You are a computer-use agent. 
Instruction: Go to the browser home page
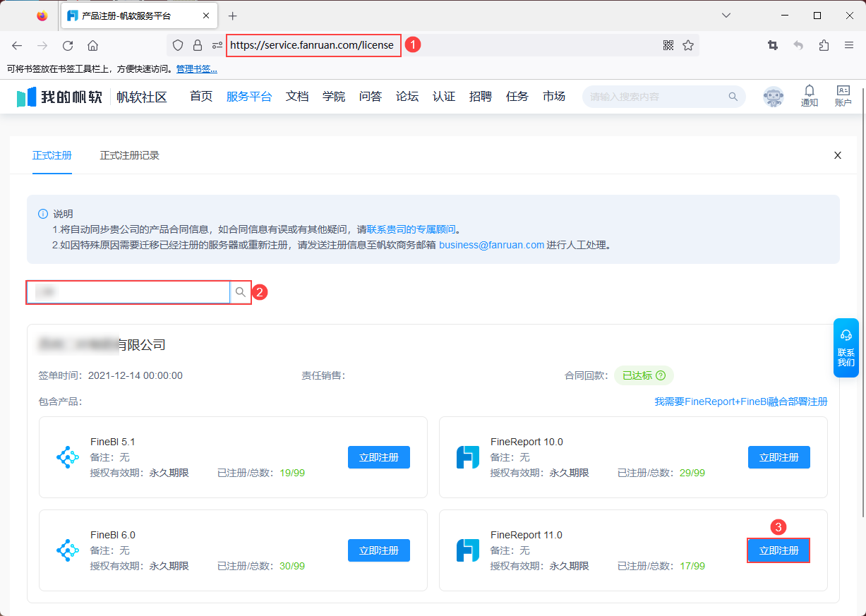[x=92, y=45]
